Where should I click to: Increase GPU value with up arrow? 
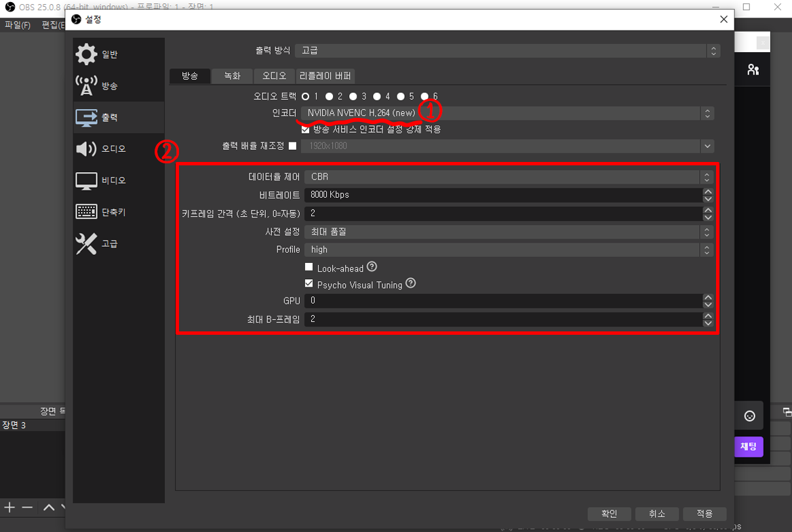[x=708, y=298]
